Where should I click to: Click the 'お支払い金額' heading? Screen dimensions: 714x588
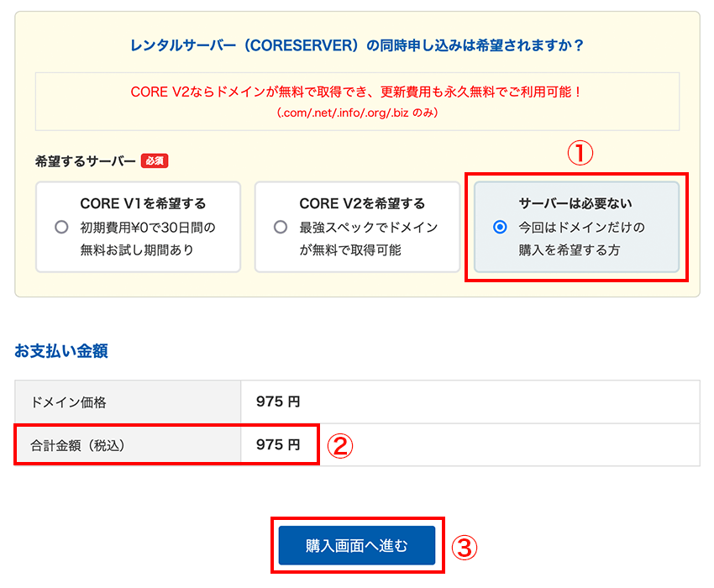(60, 351)
